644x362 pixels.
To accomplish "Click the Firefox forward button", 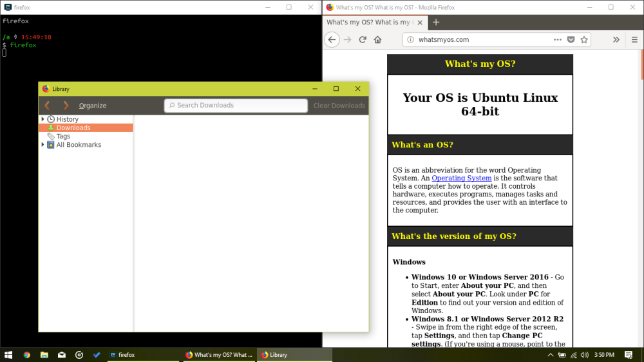I will click(x=348, y=39).
